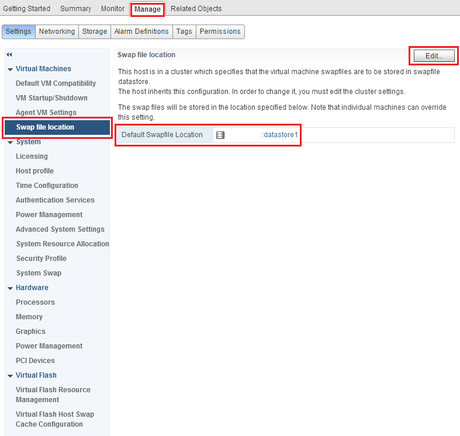Open System Power Management
Screen dimensions: 460x436
pos(49,215)
